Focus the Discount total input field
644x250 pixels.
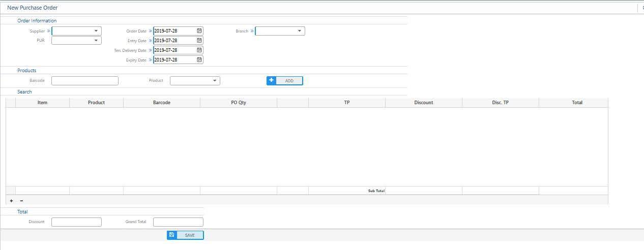click(76, 222)
